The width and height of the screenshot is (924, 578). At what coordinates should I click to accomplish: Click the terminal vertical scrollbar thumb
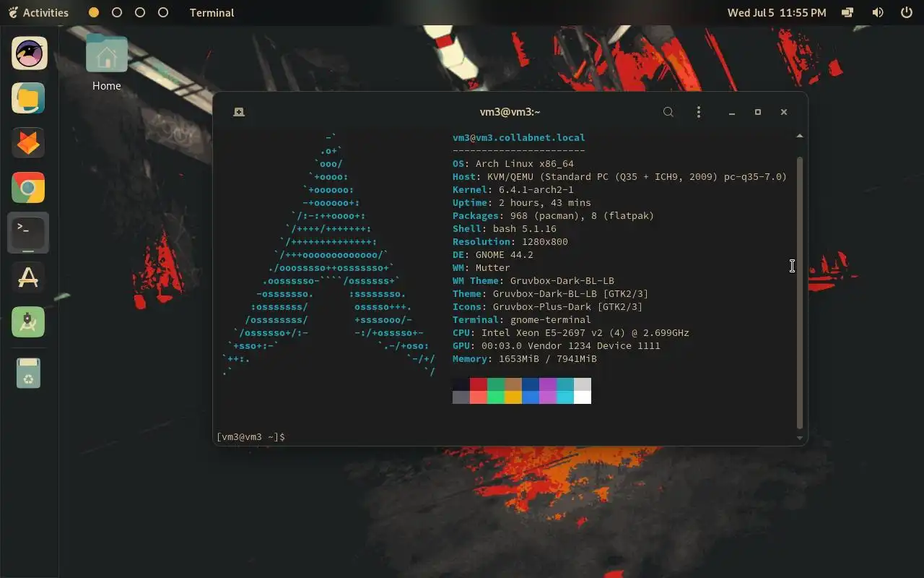pyautogui.click(x=799, y=293)
